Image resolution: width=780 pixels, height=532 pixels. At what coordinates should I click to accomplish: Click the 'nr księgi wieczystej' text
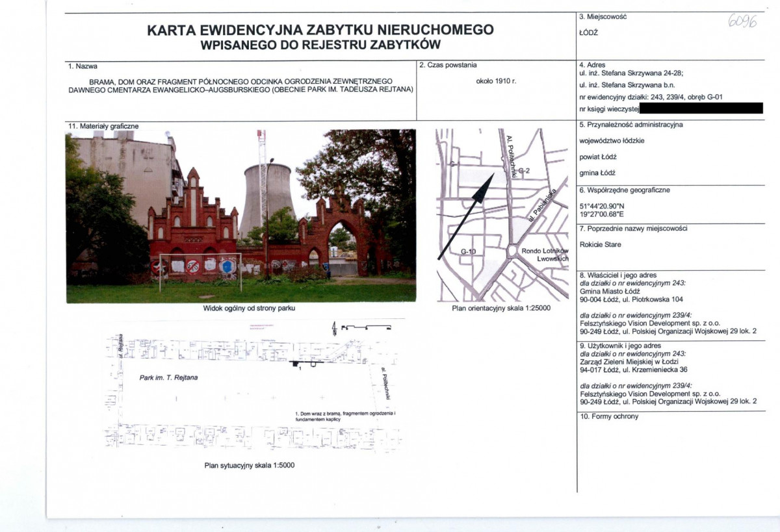(x=608, y=108)
